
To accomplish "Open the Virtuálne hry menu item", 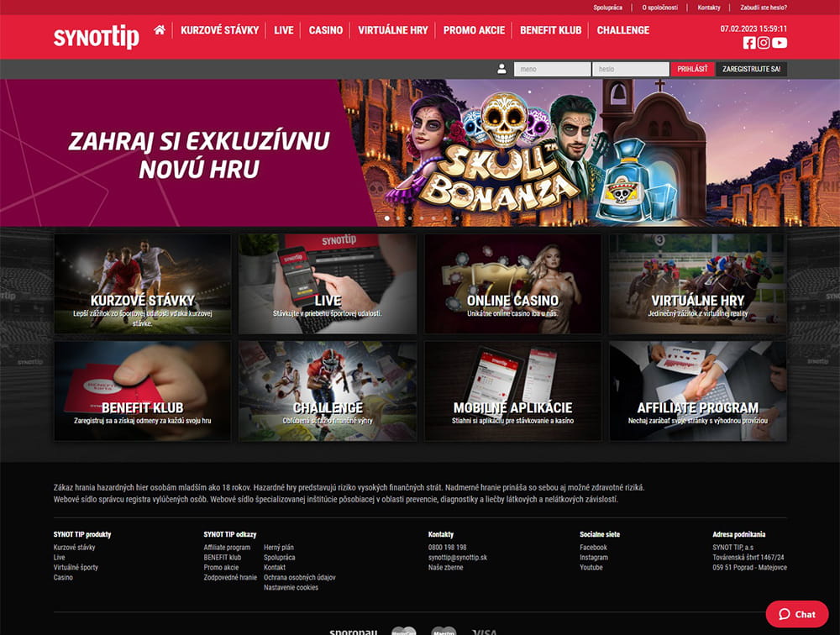I will coord(393,30).
